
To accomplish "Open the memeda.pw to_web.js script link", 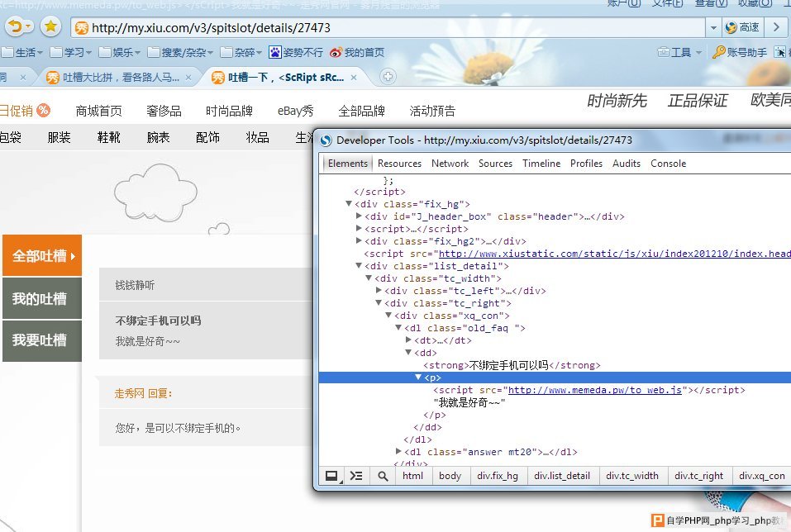I will tap(595, 390).
